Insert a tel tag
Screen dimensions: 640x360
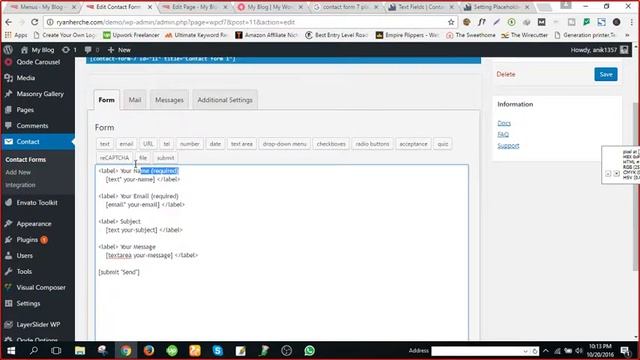167,144
